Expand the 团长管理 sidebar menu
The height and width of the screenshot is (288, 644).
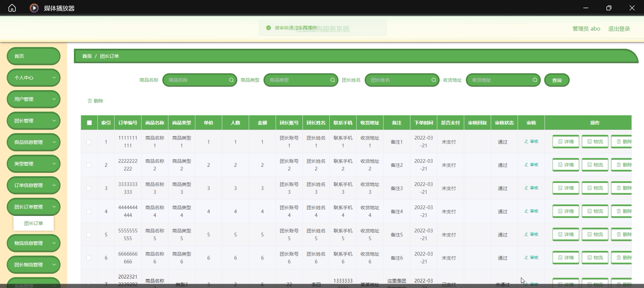(34, 121)
